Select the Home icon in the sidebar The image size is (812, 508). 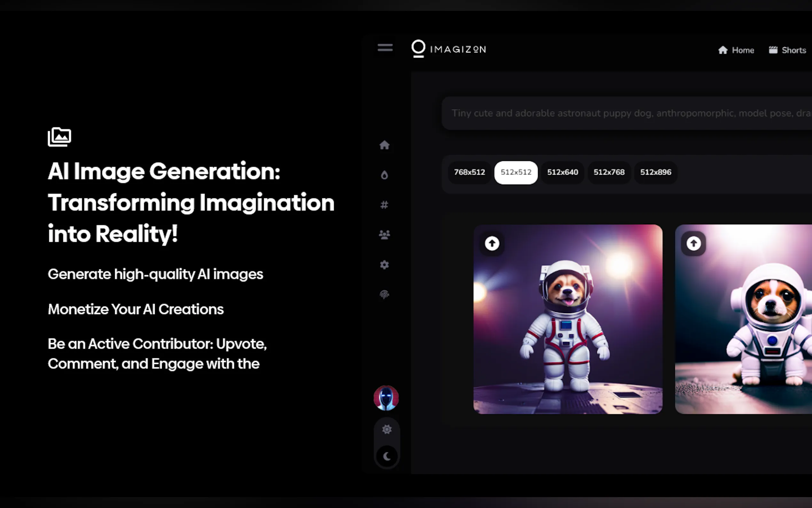[385, 145]
